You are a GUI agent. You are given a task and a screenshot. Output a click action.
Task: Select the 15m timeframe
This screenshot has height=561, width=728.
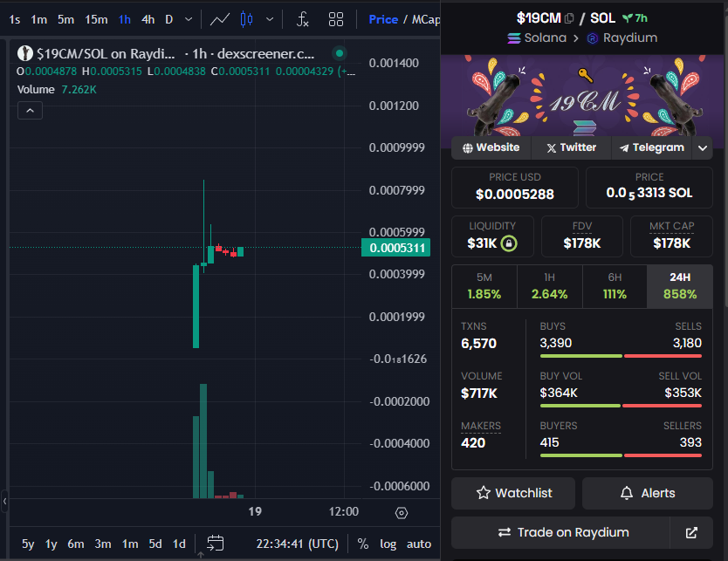pos(96,19)
